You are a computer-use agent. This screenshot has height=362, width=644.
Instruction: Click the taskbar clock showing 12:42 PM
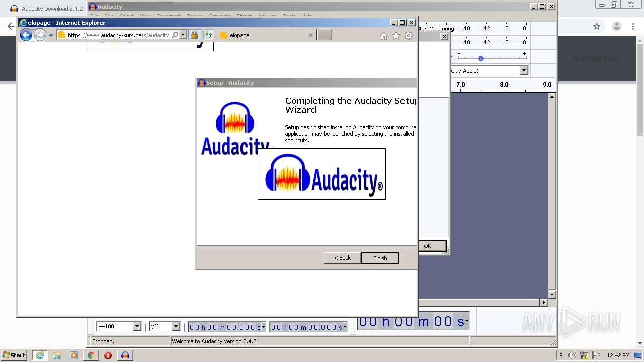pyautogui.click(x=618, y=355)
